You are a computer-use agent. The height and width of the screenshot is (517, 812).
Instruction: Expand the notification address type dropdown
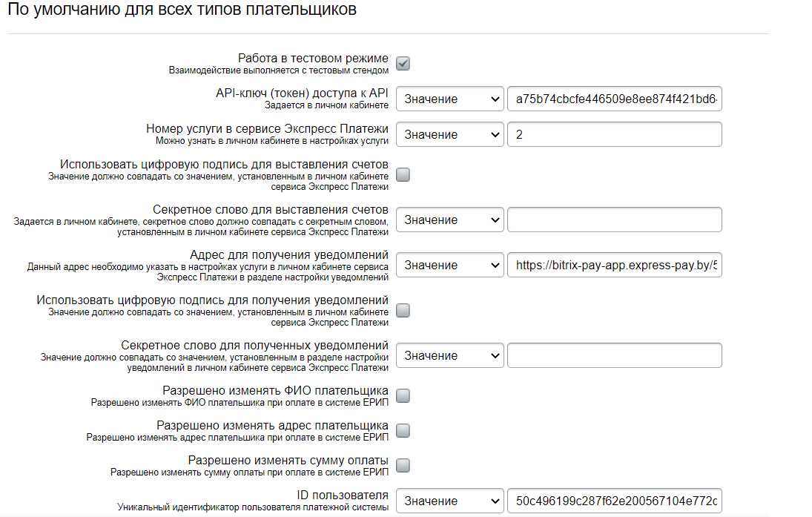click(x=450, y=265)
